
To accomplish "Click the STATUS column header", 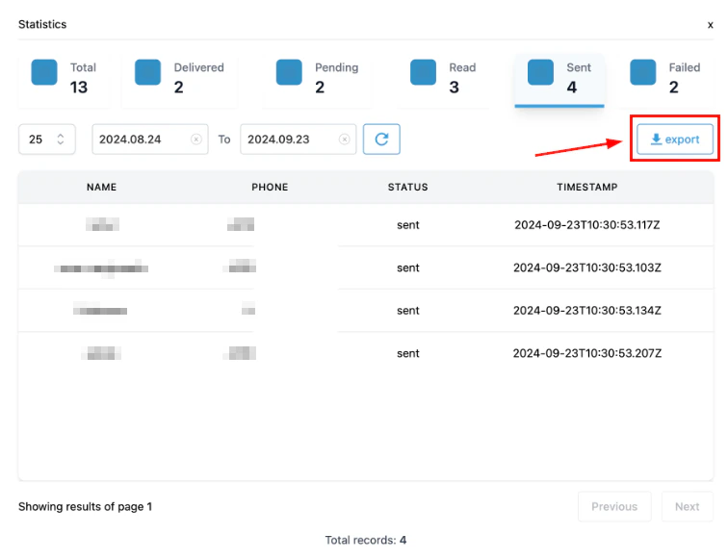I will click(x=408, y=187).
